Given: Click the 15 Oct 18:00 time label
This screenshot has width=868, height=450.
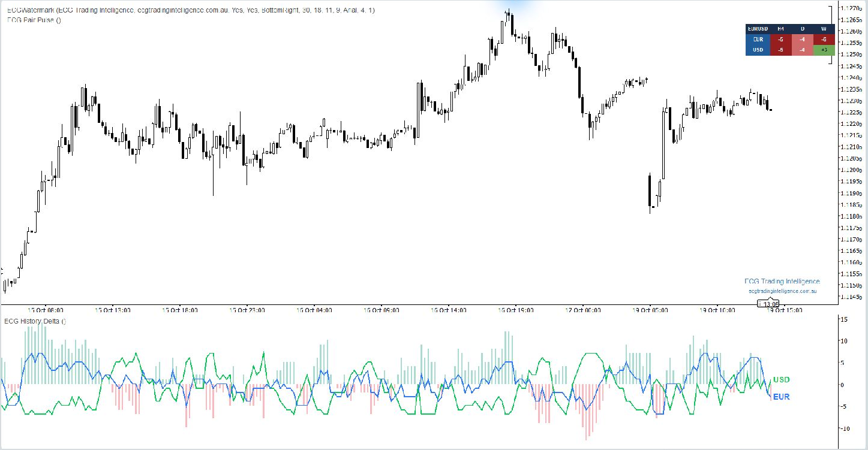Looking at the screenshot, I should tap(181, 310).
